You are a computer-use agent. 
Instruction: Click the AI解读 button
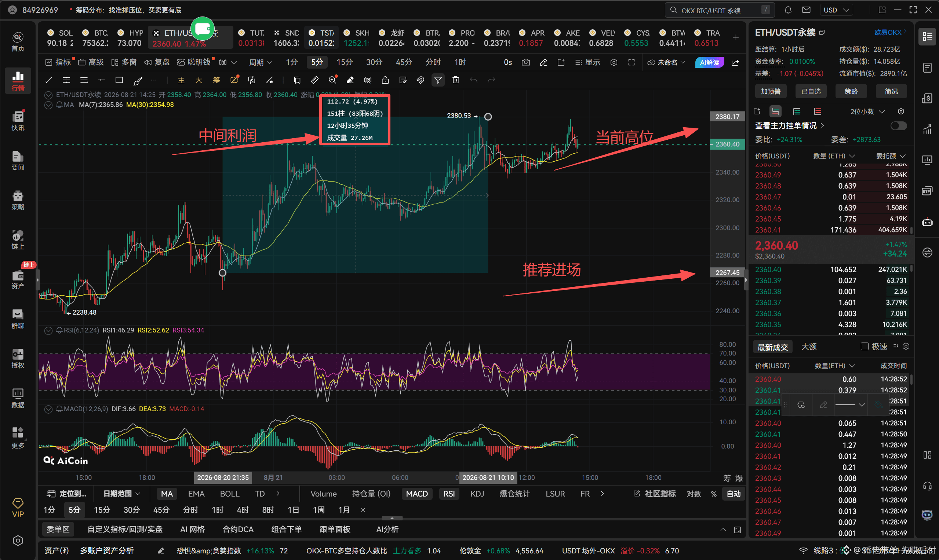click(x=709, y=62)
